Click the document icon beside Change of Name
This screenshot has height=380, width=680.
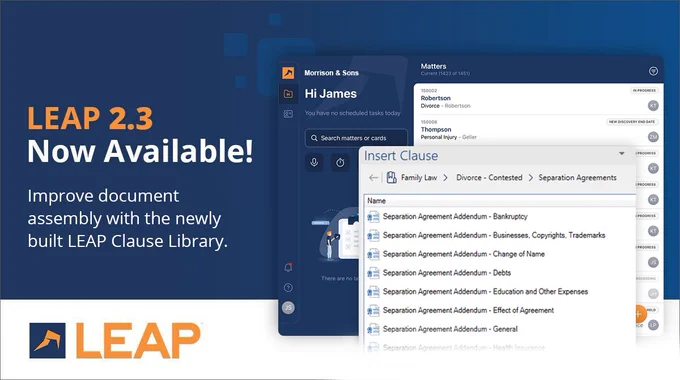point(373,254)
